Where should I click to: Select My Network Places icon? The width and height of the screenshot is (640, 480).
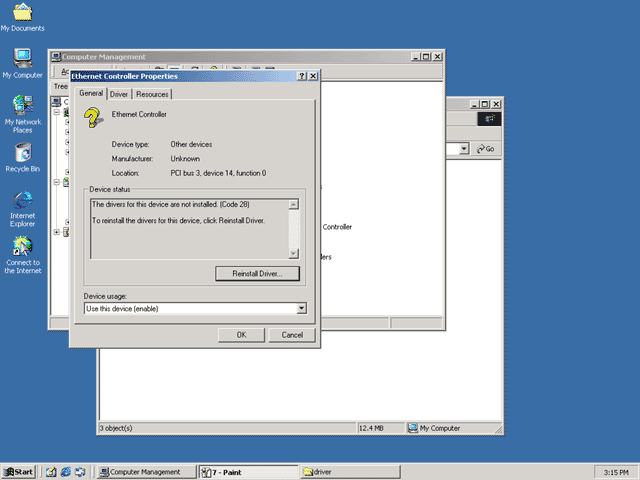(x=22, y=113)
